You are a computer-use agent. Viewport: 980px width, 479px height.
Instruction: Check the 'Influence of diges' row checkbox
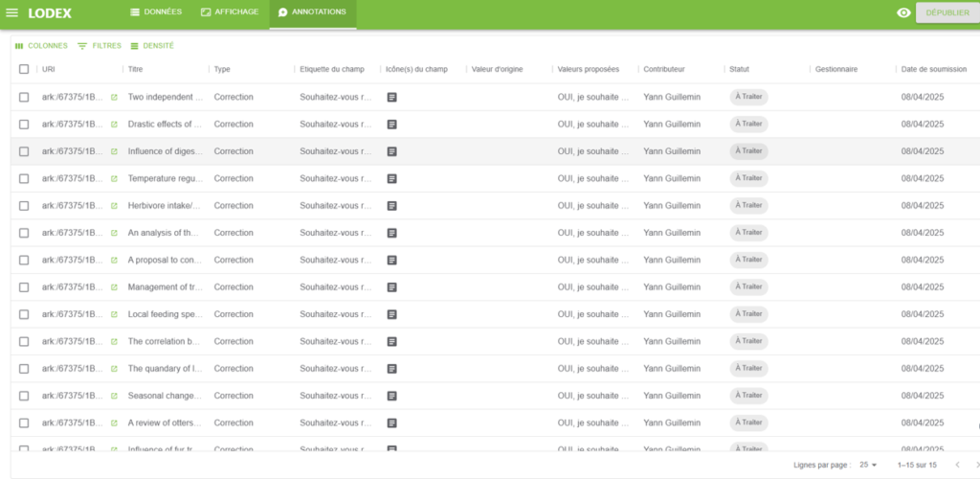24,151
